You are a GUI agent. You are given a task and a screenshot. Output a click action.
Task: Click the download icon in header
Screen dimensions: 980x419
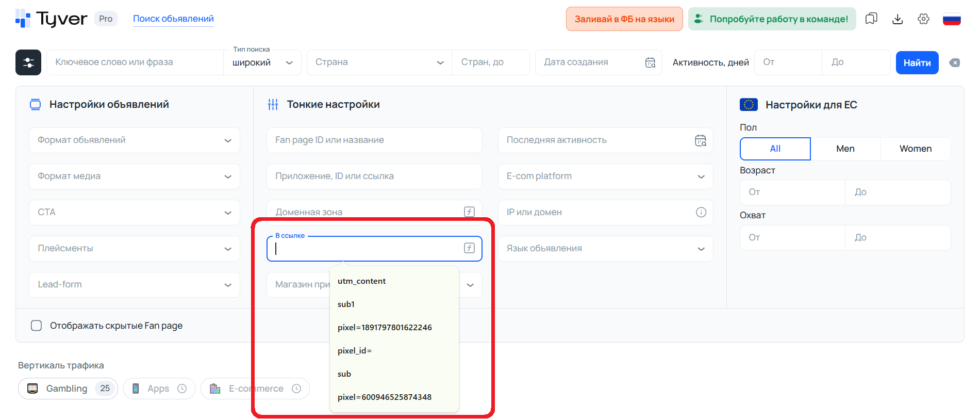coord(898,19)
